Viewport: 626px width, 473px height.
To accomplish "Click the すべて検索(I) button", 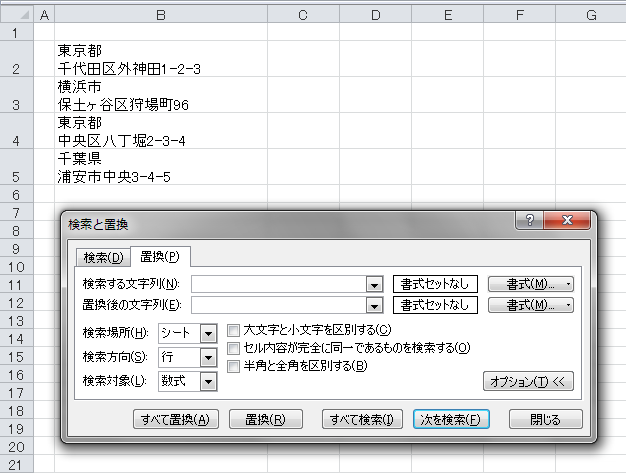I will coord(362,419).
